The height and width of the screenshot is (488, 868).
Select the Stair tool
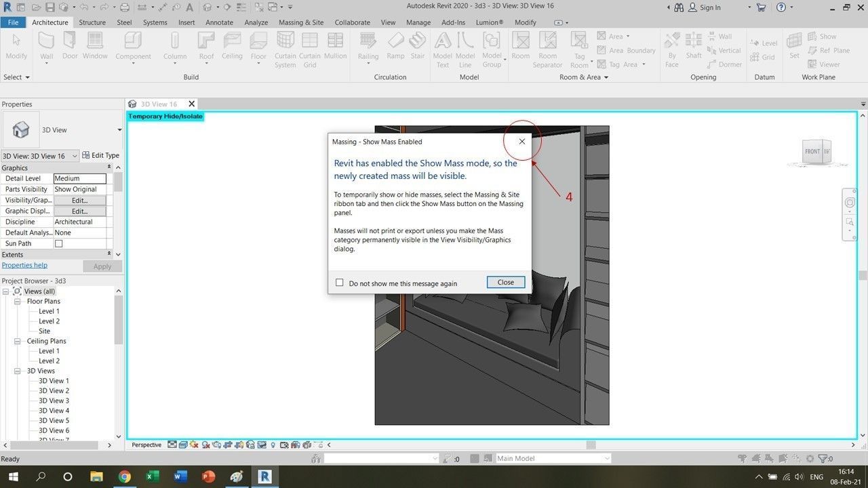click(x=418, y=46)
